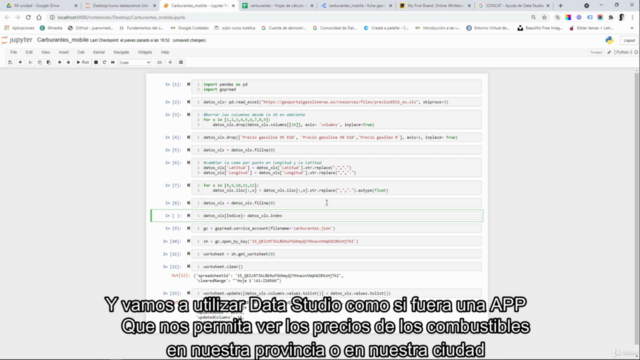Click the Python logo icon
Image resolution: width=640 pixels, height=360 pixels.
pyautogui.click(x=609, y=40)
